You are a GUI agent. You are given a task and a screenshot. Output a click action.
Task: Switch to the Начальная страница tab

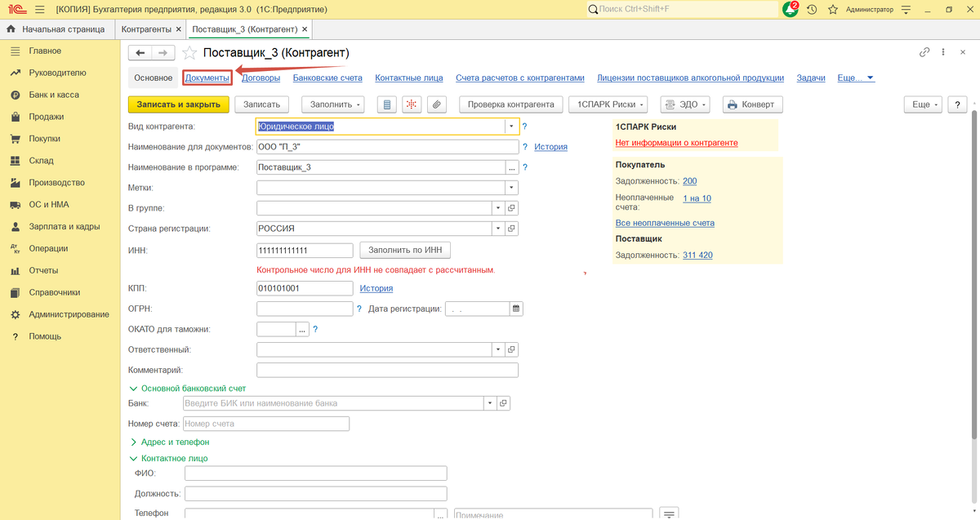pyautogui.click(x=56, y=29)
